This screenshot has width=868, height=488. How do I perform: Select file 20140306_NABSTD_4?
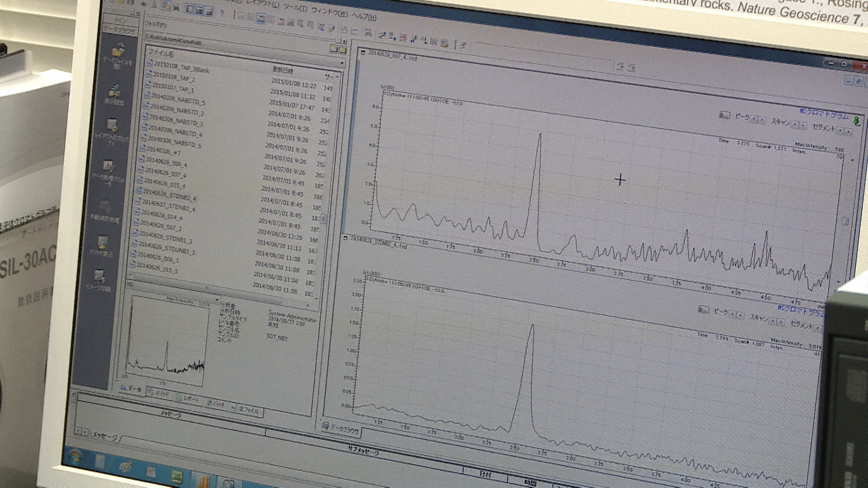[x=170, y=131]
